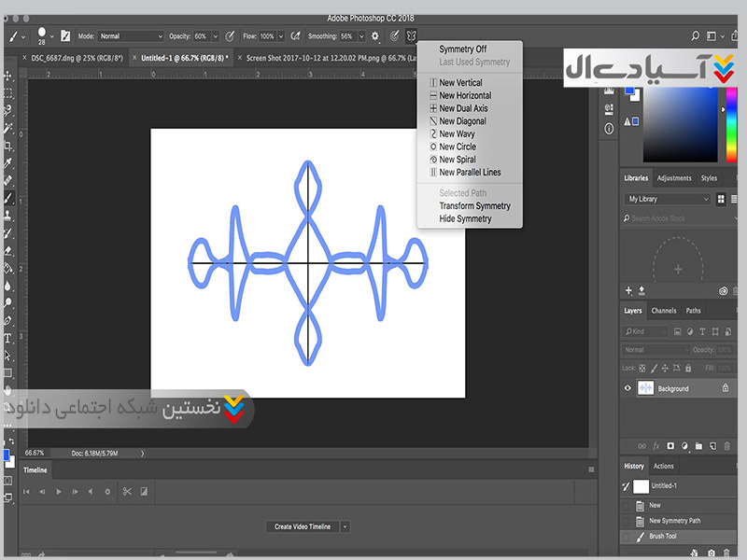Click the delete layer trash icon
Image resolution: width=747 pixels, height=560 pixels.
(729, 446)
